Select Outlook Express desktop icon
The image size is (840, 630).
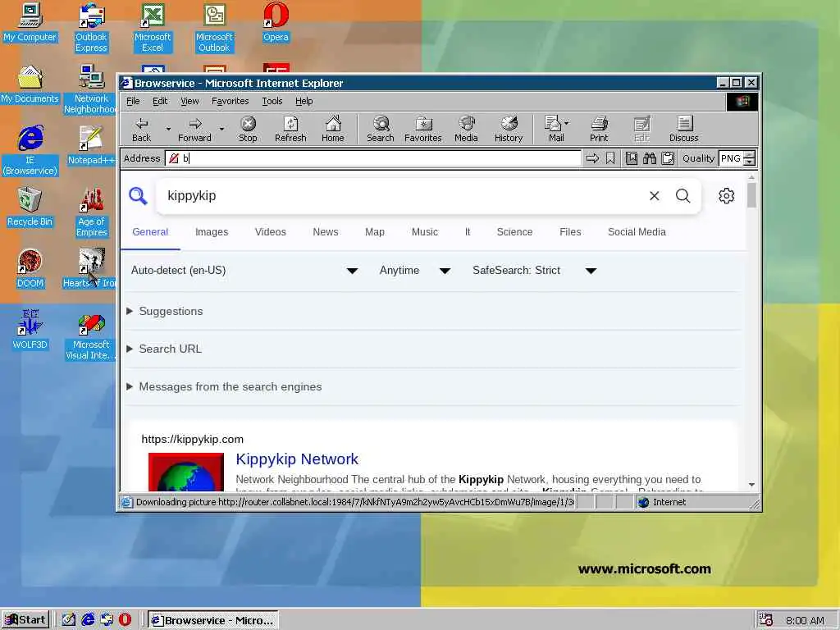point(91,28)
